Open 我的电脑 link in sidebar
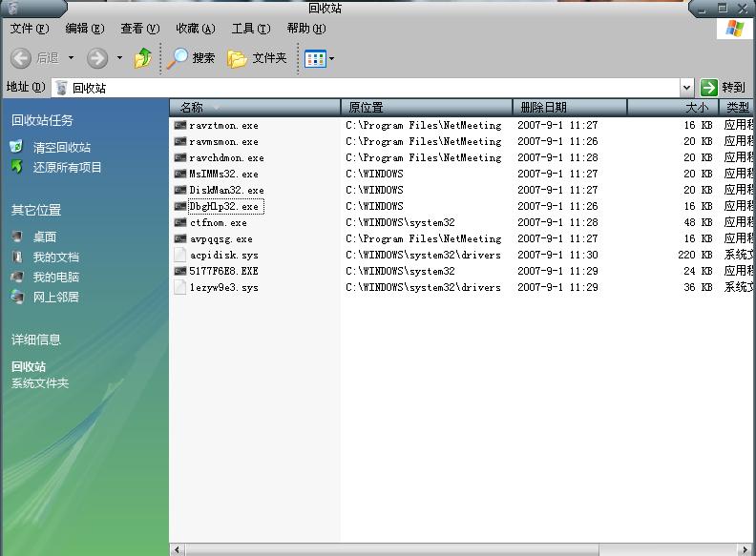Viewport: 756px width, 556px height. 55,277
